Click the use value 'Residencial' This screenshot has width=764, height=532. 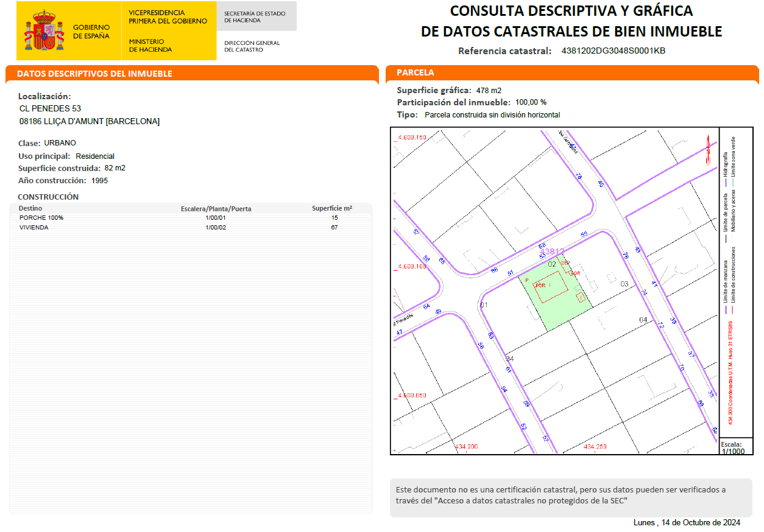tap(95, 156)
